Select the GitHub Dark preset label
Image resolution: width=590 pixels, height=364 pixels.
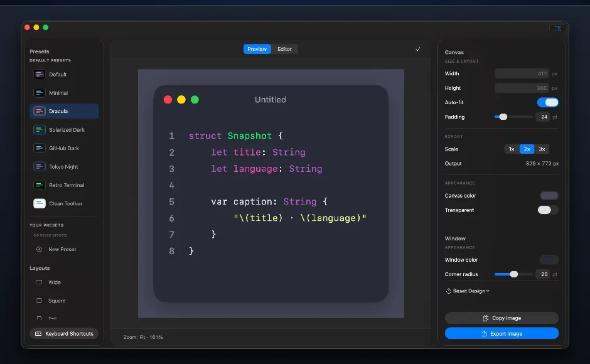pyautogui.click(x=64, y=148)
